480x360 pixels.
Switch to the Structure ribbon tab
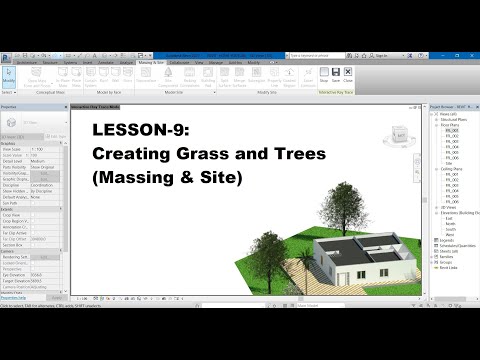click(50, 62)
